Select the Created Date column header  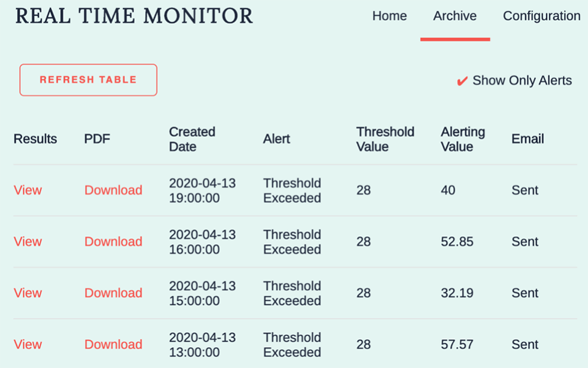coord(192,139)
